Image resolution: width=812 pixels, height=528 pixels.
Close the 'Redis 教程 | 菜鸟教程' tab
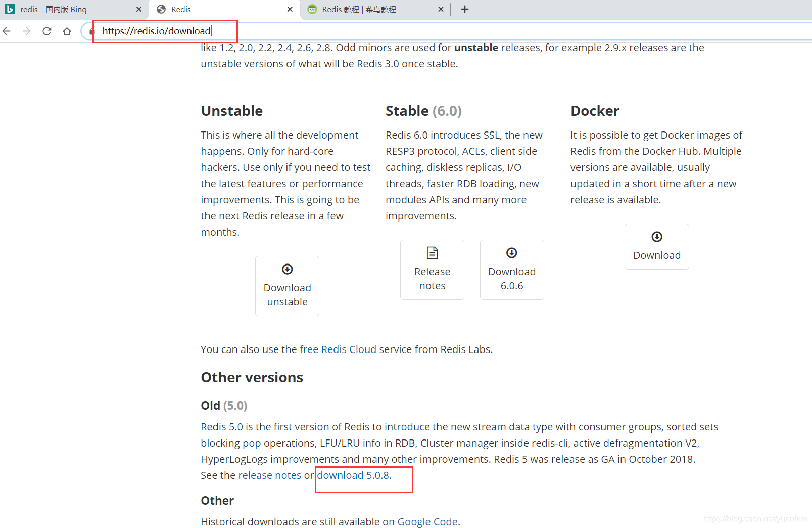(x=441, y=9)
